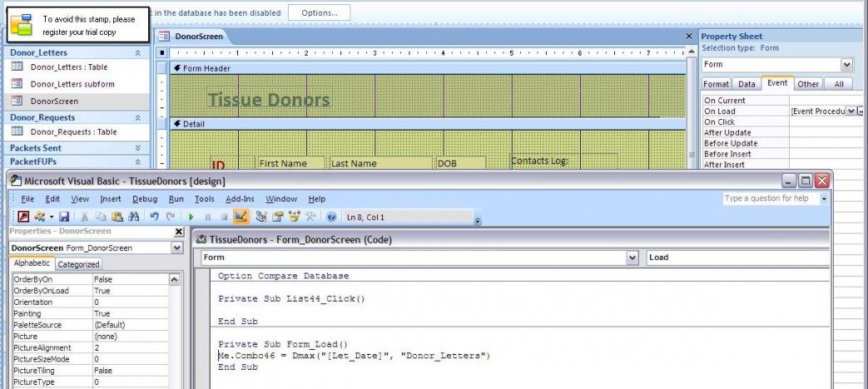Click the Copy icon in VBA toolbar

point(101,217)
